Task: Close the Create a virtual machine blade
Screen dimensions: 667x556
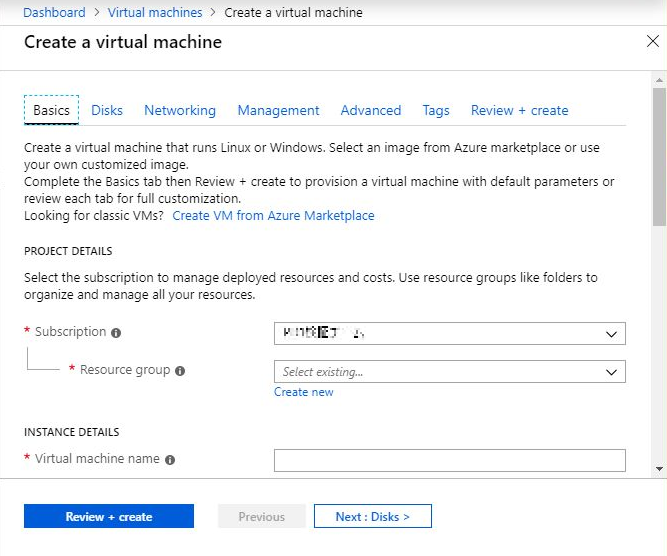Action: (x=653, y=42)
